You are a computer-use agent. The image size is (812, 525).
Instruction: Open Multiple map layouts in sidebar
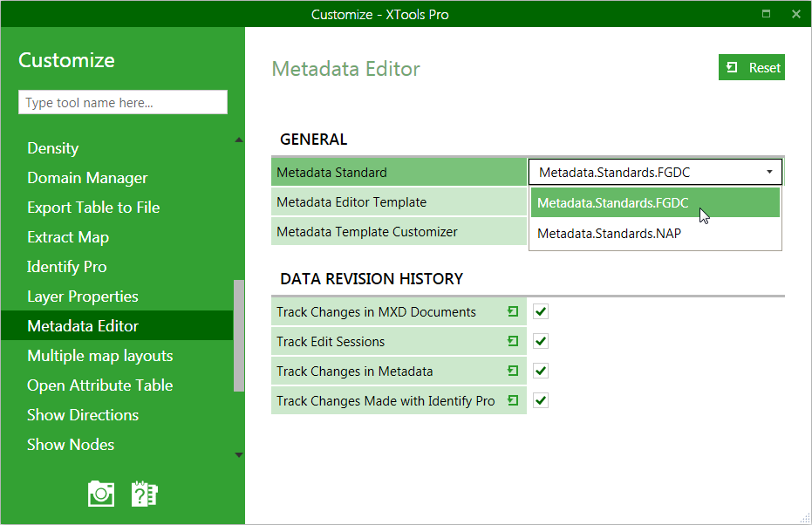100,356
